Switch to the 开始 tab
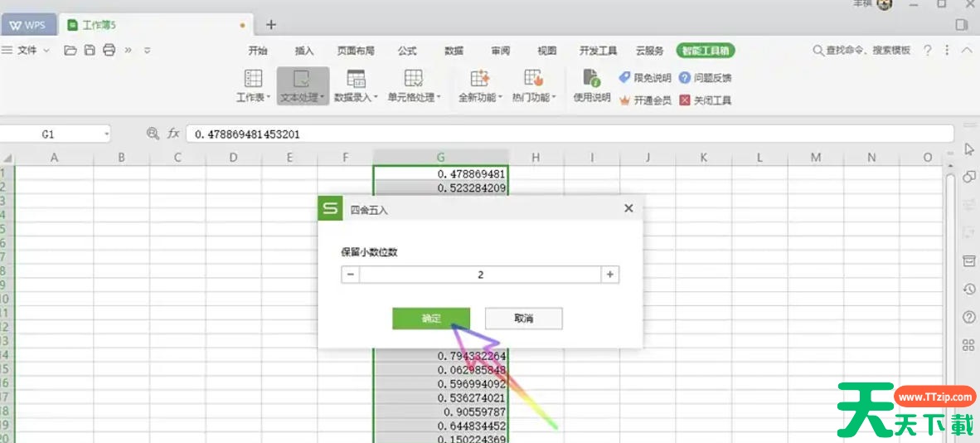 tap(258, 51)
